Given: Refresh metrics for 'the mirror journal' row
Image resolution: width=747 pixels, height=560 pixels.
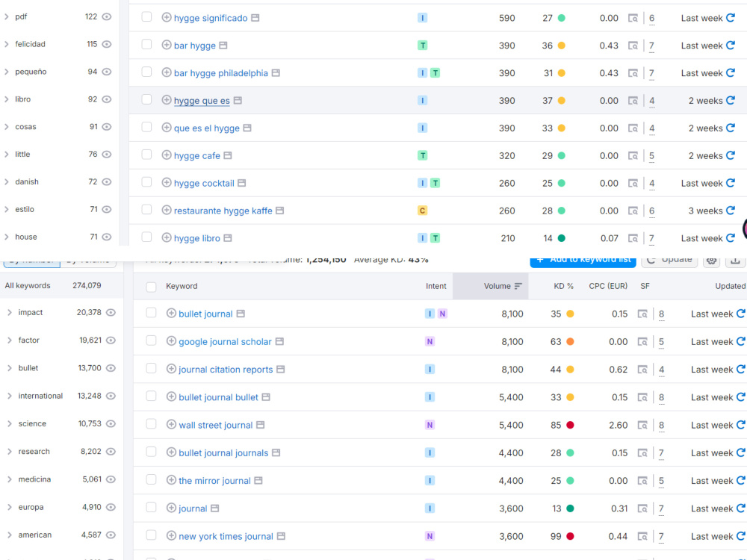Looking at the screenshot, I should 741,480.
